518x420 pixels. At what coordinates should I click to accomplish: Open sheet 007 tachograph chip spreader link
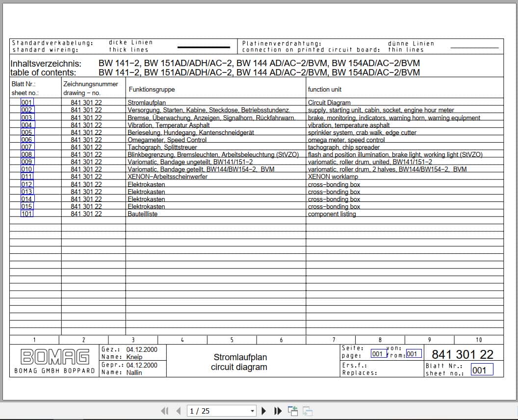(x=26, y=147)
